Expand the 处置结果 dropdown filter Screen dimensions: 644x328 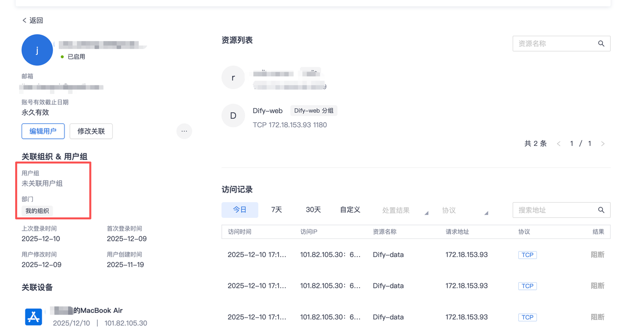click(405, 210)
